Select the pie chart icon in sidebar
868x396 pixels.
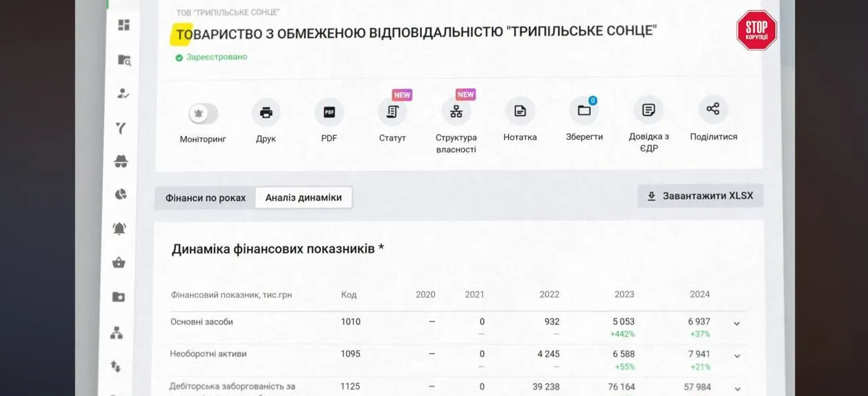(121, 194)
